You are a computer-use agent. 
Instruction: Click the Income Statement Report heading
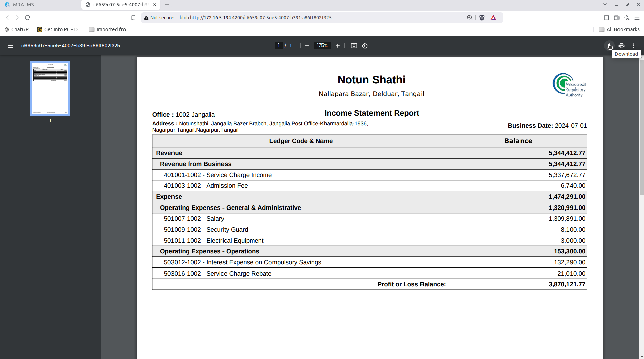click(372, 113)
